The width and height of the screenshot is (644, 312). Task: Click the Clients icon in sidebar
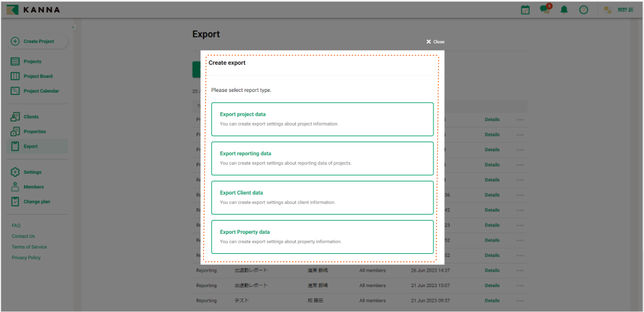point(15,117)
